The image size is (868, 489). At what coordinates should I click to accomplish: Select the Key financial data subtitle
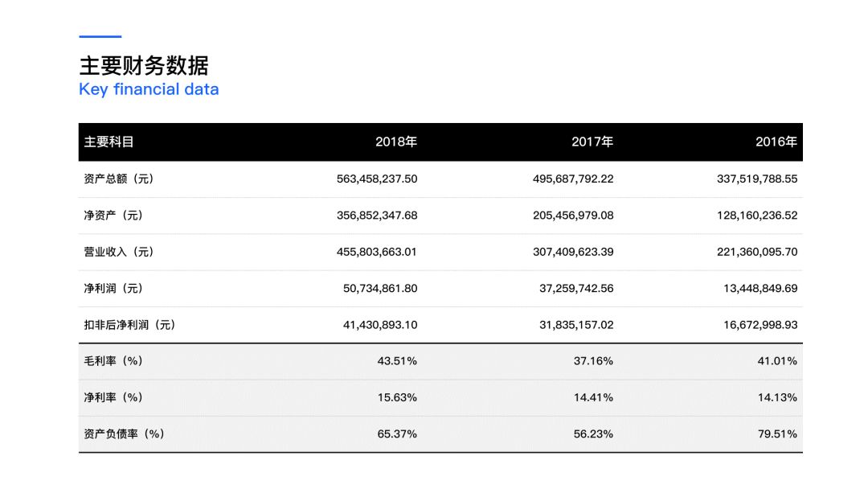149,89
